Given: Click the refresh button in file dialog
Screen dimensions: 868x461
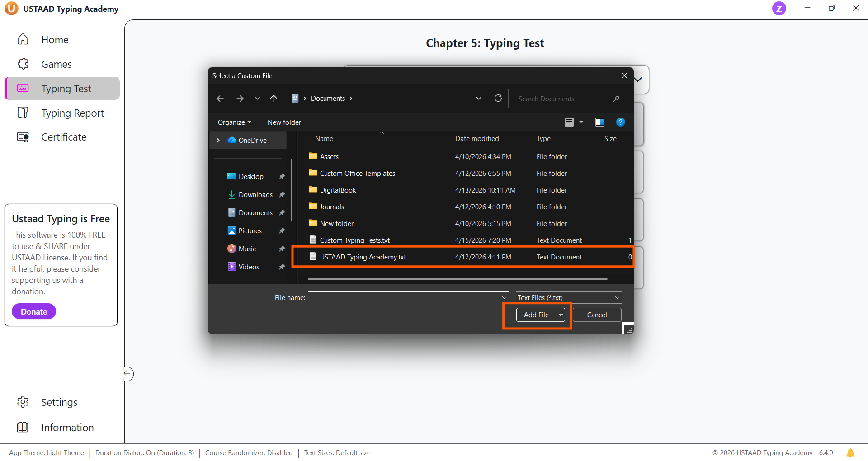Looking at the screenshot, I should click(498, 99).
